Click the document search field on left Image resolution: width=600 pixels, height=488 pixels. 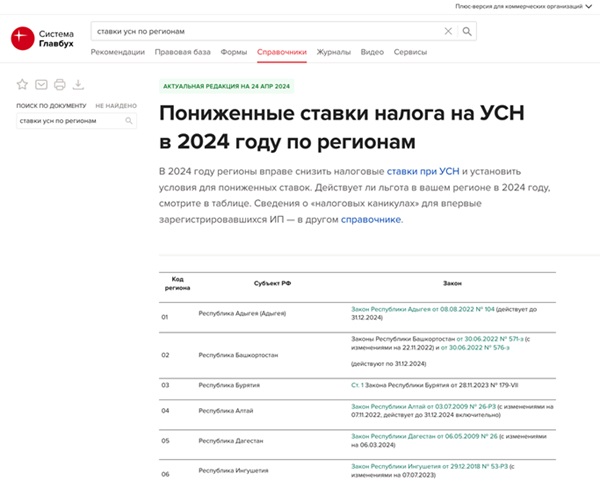pyautogui.click(x=68, y=121)
